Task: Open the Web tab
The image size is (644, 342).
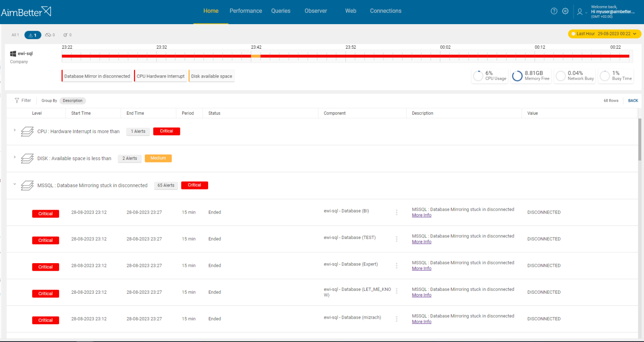Action: [351, 11]
